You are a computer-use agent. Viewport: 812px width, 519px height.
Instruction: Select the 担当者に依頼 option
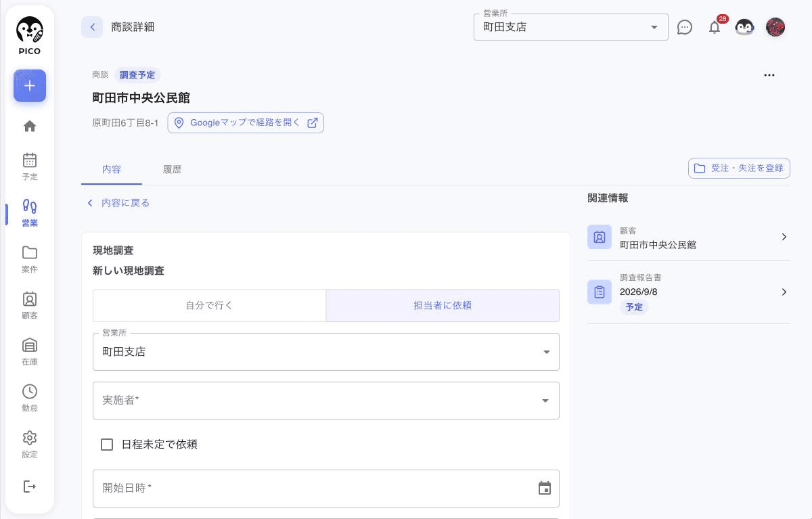(x=443, y=306)
